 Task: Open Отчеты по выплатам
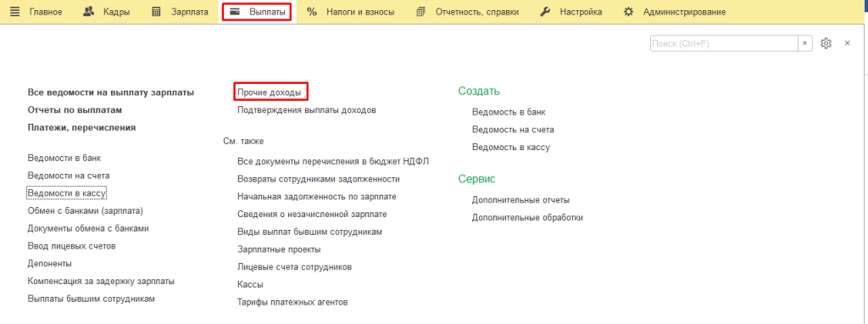click(75, 109)
